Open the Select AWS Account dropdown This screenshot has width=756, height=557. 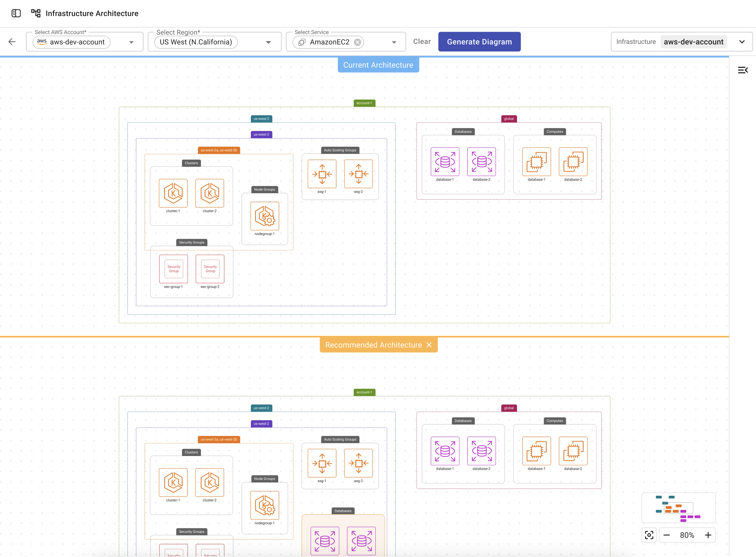point(132,42)
